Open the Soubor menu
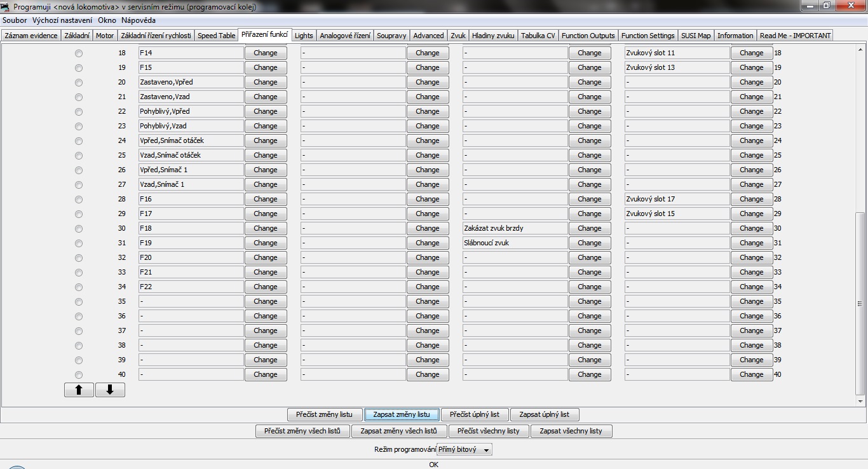The width and height of the screenshot is (868, 469). pyautogui.click(x=15, y=20)
